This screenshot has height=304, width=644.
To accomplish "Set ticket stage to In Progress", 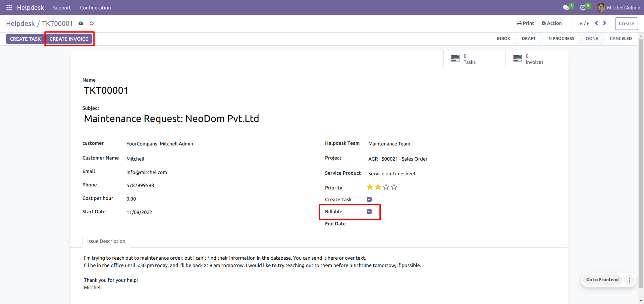I will pos(560,39).
